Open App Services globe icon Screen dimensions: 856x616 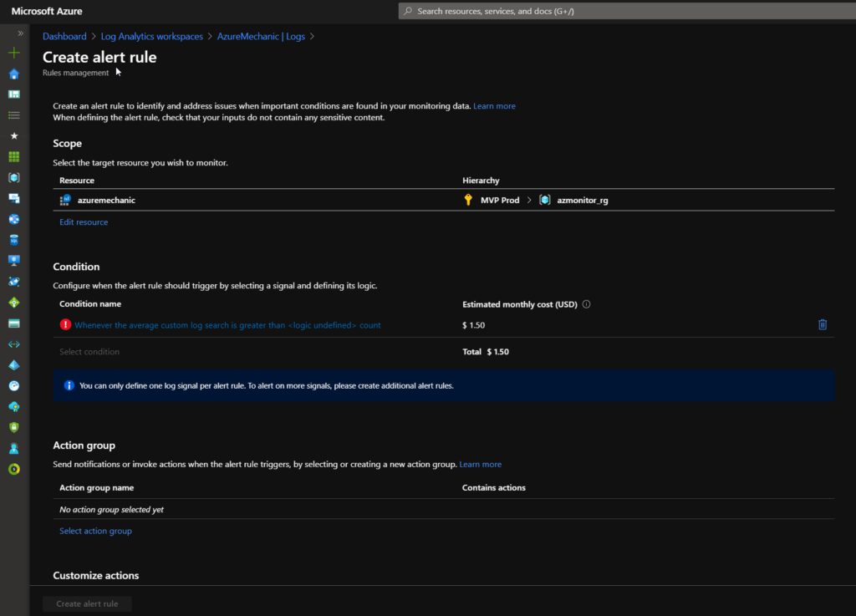coord(14,219)
